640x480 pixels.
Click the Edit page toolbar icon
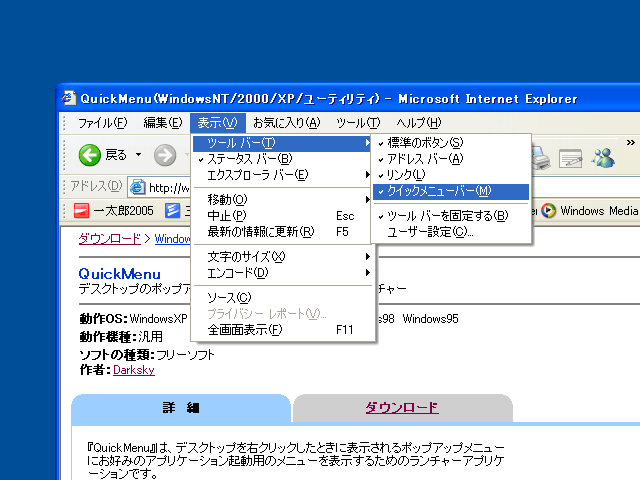point(571,158)
